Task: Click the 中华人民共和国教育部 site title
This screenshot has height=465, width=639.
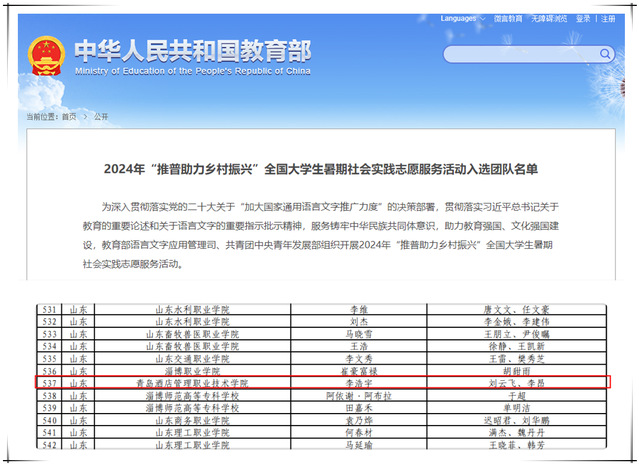Action: click(x=190, y=49)
